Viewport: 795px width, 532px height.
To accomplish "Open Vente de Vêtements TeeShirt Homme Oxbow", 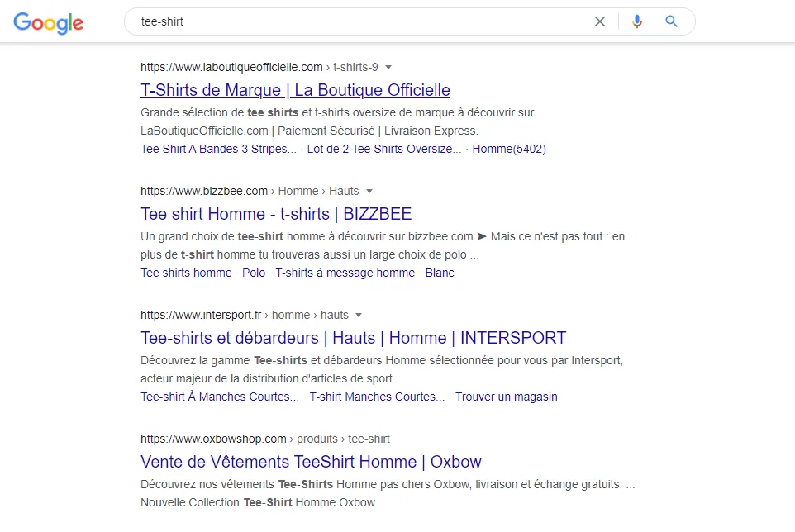I will tap(311, 462).
